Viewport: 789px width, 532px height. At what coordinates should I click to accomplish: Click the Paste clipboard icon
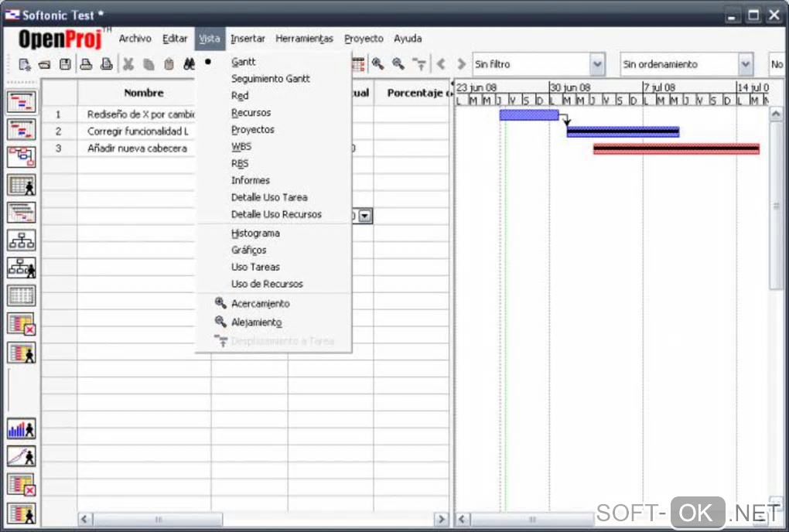click(x=169, y=64)
